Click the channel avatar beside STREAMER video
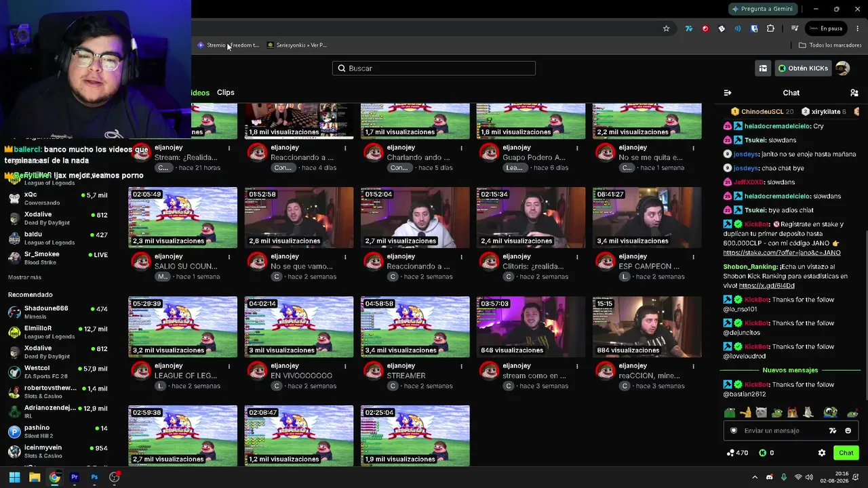 tap(373, 371)
